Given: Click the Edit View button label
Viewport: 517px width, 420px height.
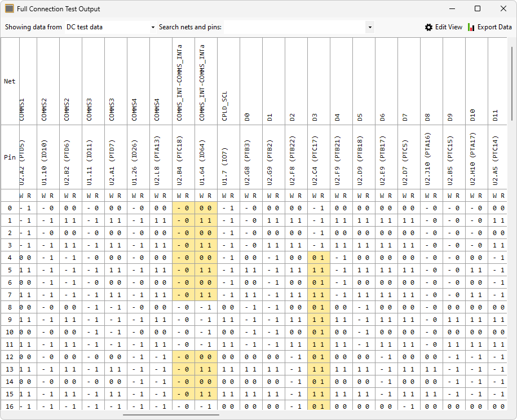Looking at the screenshot, I should 448,27.
